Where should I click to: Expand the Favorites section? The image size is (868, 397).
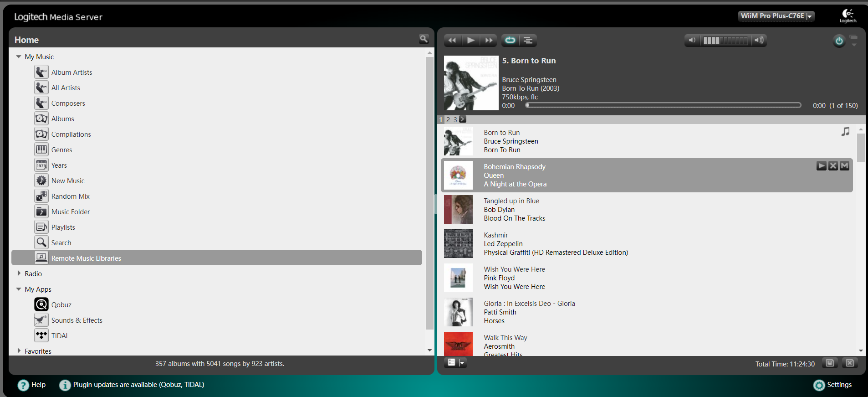click(19, 351)
